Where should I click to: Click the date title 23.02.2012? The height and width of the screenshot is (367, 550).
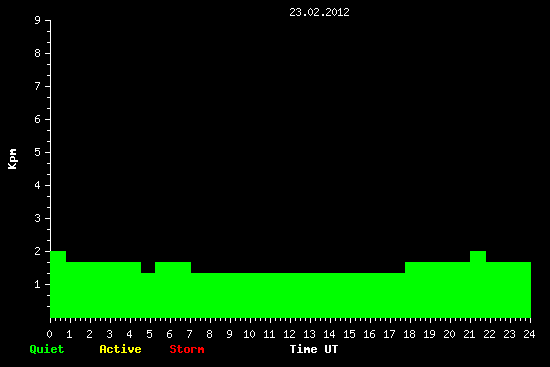point(319,12)
